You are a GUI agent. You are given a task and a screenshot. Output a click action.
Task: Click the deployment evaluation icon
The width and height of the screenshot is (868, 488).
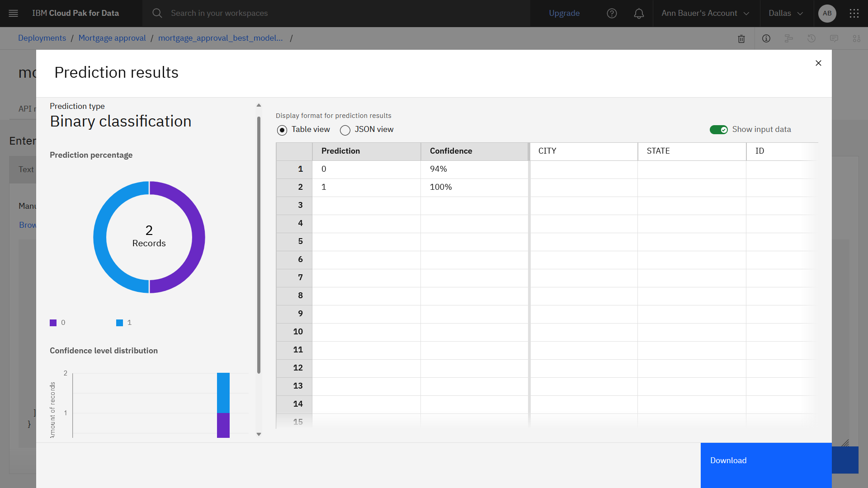(x=857, y=38)
